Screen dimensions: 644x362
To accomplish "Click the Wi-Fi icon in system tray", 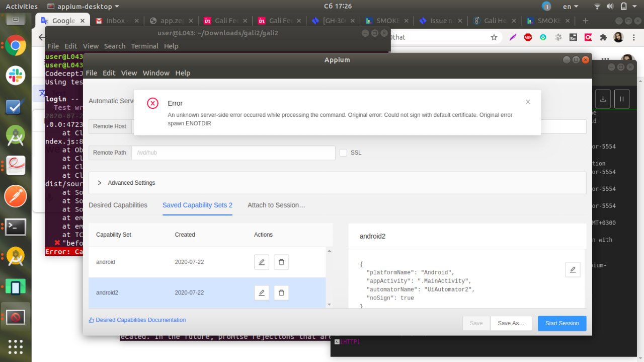I will click(x=597, y=7).
